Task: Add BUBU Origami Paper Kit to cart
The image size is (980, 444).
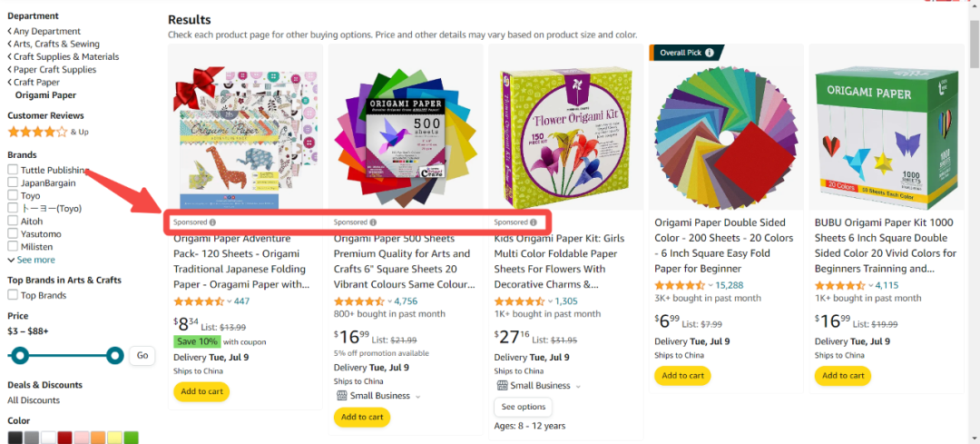Action: (x=842, y=376)
